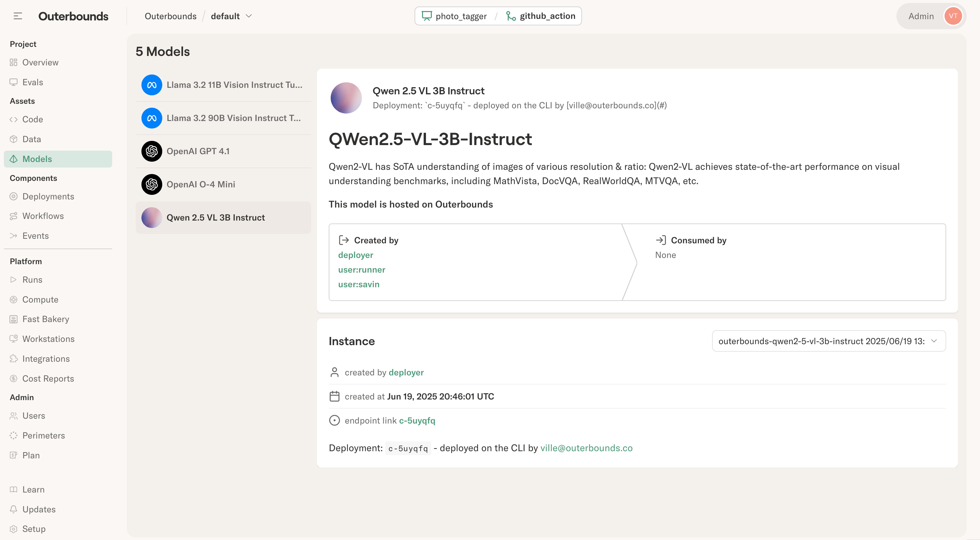This screenshot has height=540, width=980.
Task: Click the Outerbounds breadcrumb link
Action: click(170, 16)
